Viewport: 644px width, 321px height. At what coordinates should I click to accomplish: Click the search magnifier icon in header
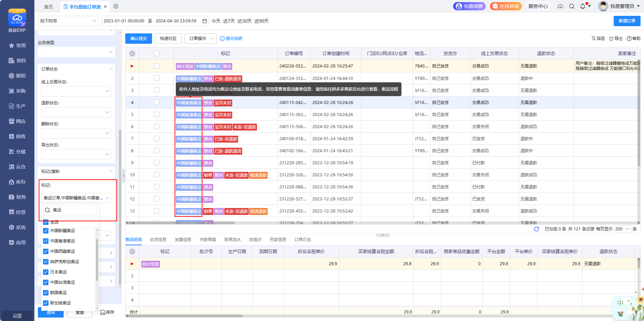[x=572, y=6]
